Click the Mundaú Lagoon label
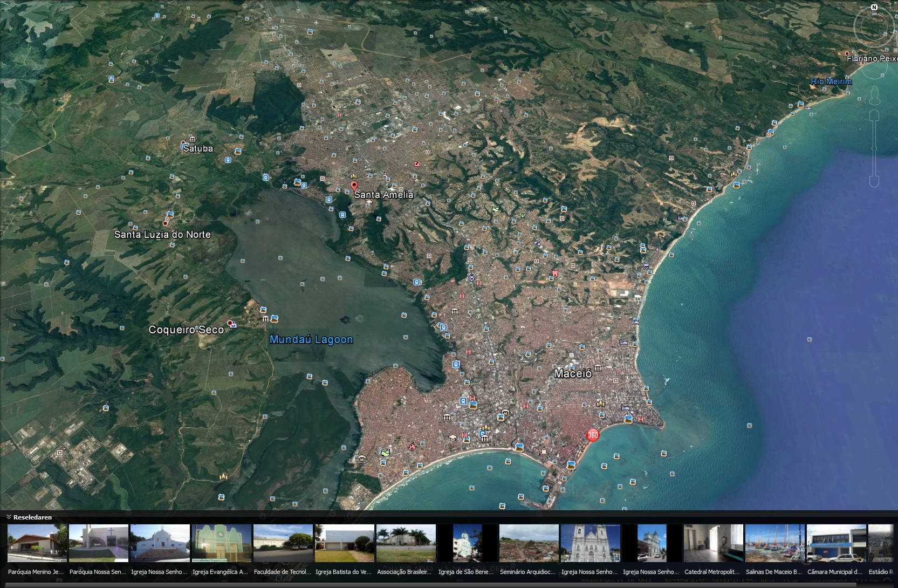 tap(311, 339)
